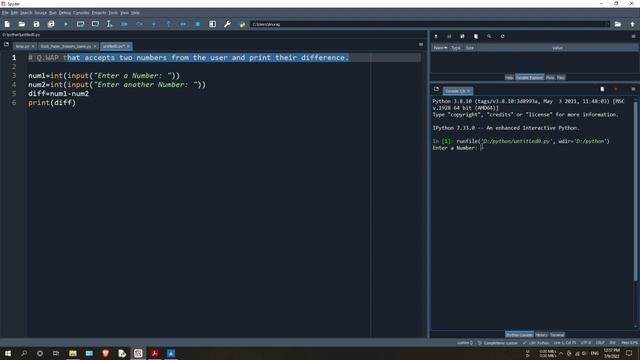Maximize current pane icon
Viewport: 640px width, 360px height.
213,24
